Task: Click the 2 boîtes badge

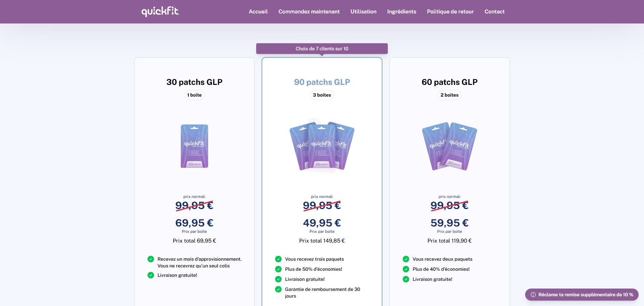Action: tap(450, 95)
